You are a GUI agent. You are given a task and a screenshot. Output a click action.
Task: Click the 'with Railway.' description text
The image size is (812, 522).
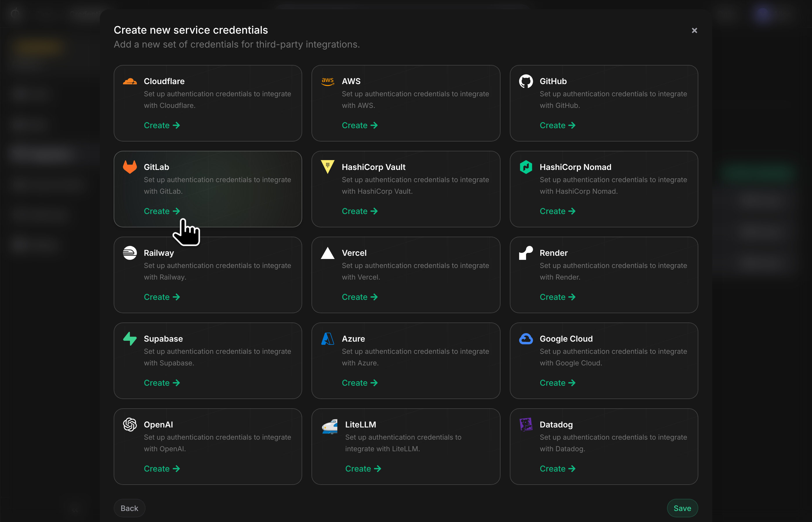click(165, 277)
